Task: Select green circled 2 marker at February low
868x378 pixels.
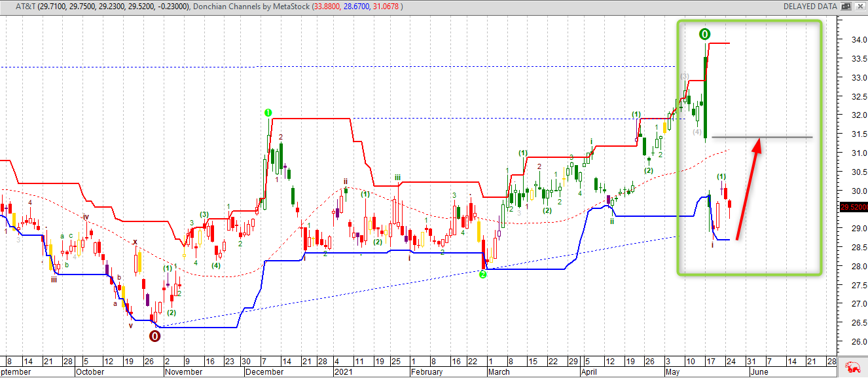Action: tap(482, 274)
